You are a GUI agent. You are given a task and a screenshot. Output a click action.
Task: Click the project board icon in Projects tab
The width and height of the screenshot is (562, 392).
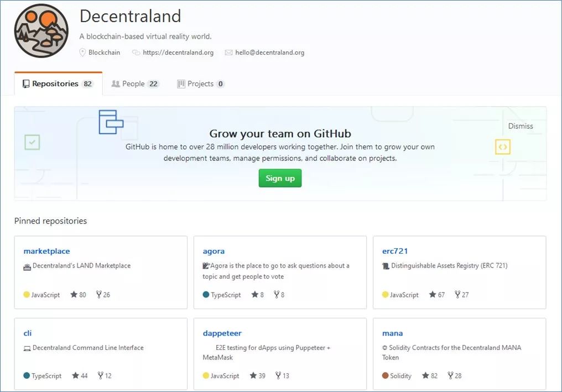pyautogui.click(x=181, y=84)
